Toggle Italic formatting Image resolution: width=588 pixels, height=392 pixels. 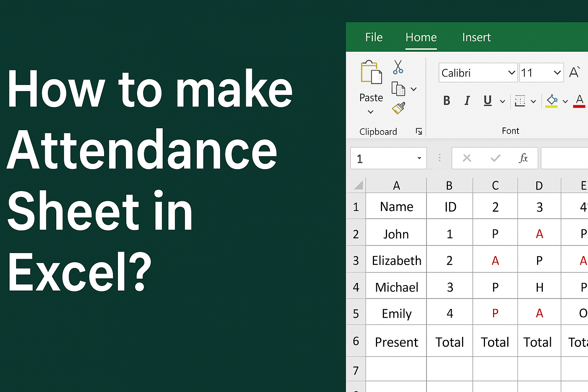point(467,100)
